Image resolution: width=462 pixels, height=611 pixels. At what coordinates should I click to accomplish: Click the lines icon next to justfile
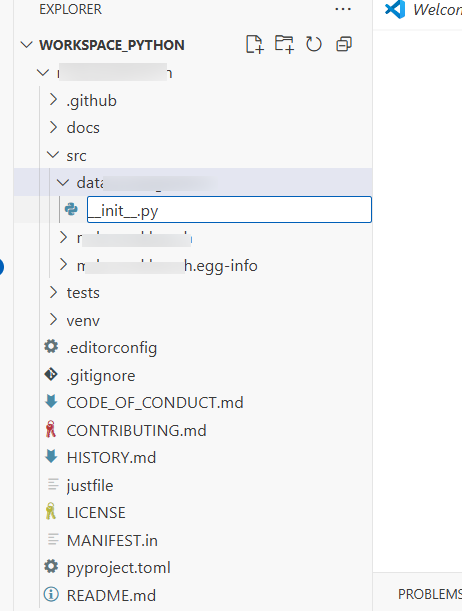[x=53, y=484]
